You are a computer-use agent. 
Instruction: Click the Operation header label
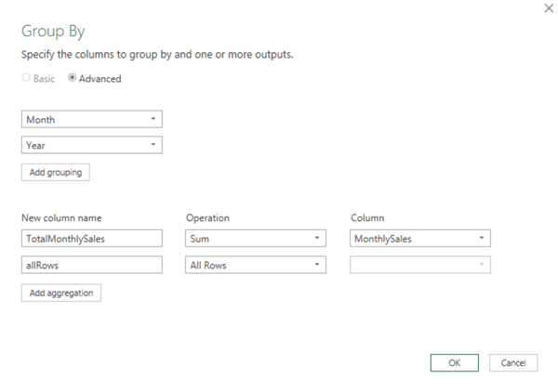coord(207,217)
